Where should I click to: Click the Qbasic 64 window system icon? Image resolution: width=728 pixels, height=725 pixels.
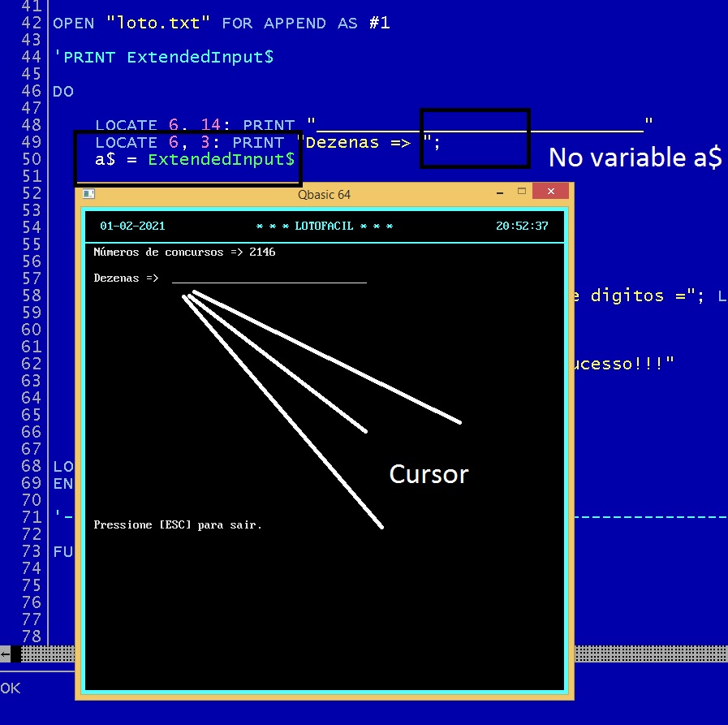[x=89, y=194]
